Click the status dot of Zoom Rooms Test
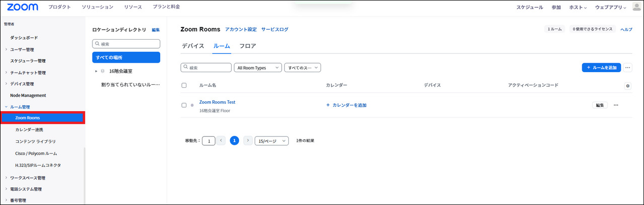The image size is (644, 205). click(192, 106)
